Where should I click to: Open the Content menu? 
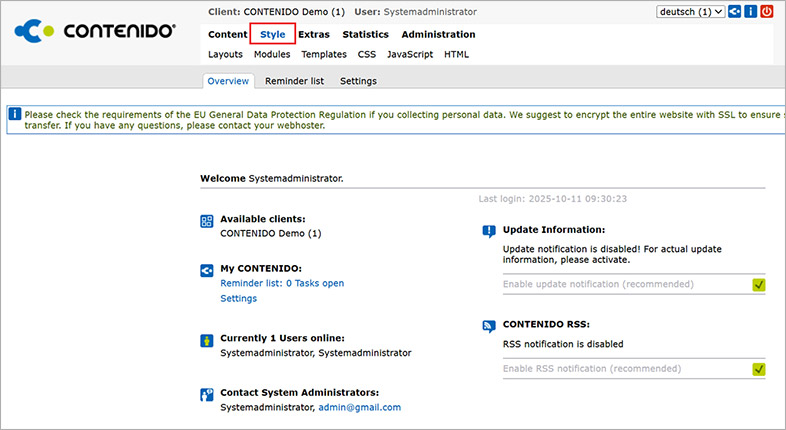tap(228, 34)
